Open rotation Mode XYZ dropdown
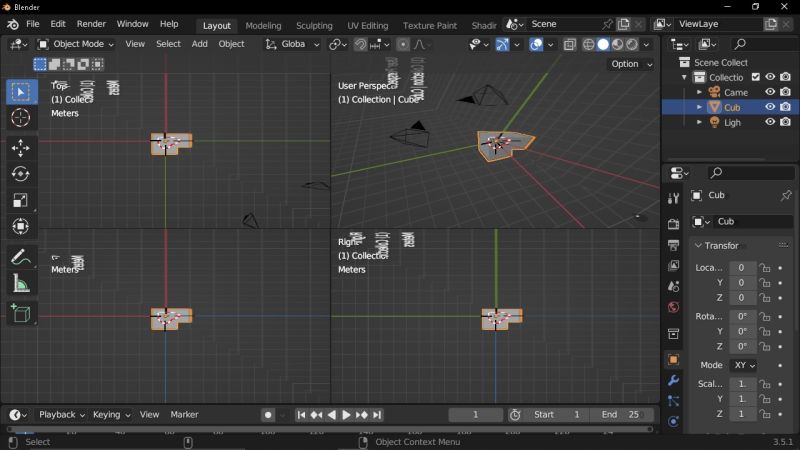 coord(744,365)
